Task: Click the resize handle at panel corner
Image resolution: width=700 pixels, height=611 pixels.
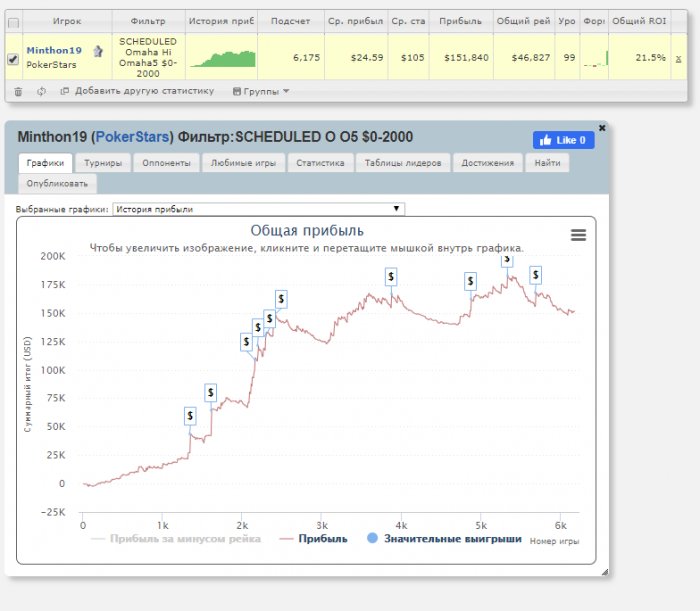Action: 605,572
